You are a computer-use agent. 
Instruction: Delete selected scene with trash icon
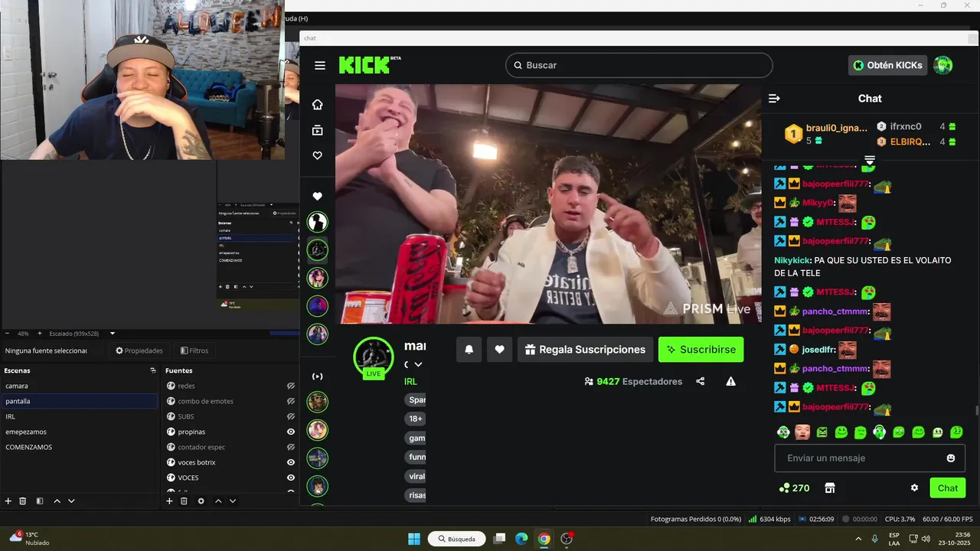[23, 501]
